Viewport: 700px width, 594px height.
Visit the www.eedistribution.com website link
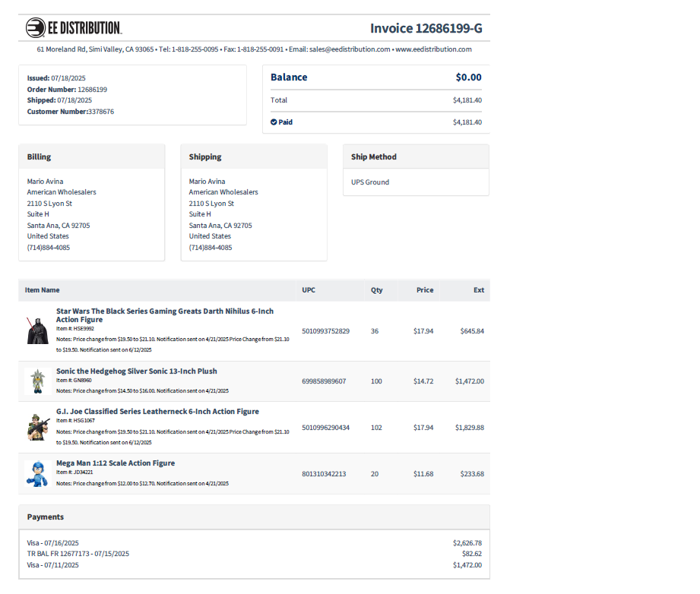pyautogui.click(x=433, y=49)
